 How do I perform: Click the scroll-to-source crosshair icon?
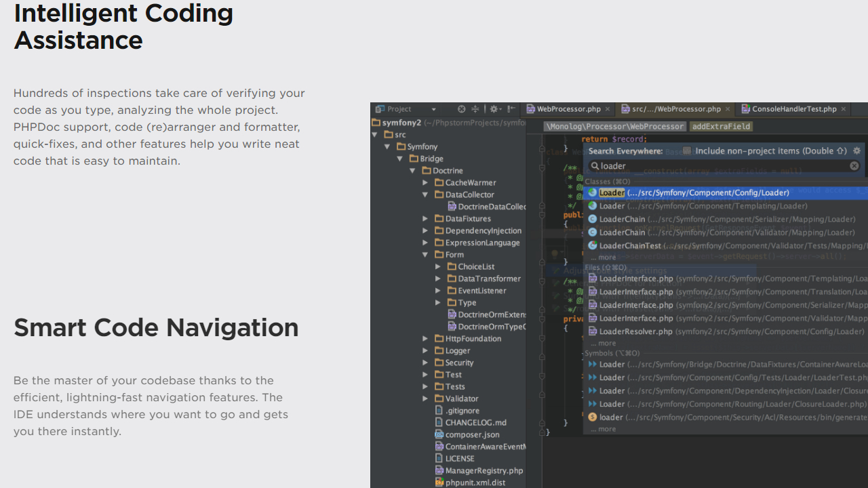[x=461, y=109]
